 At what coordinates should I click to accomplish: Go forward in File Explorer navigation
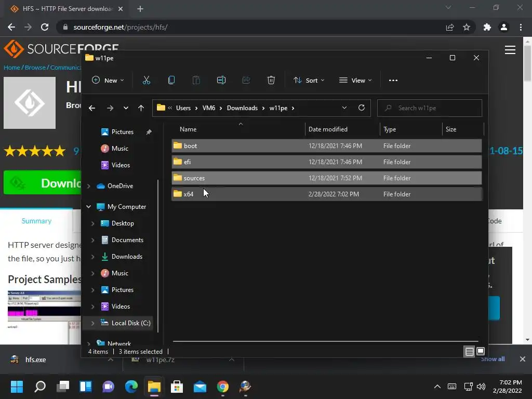point(110,108)
